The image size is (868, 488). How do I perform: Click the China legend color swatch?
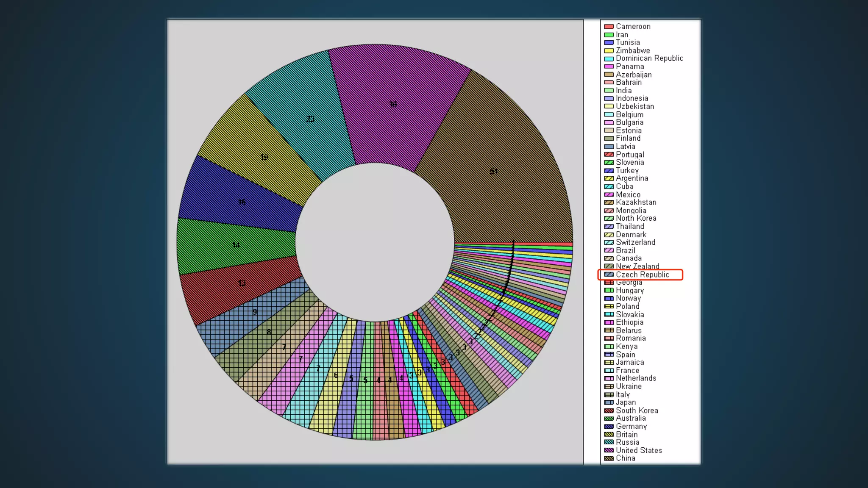click(609, 458)
